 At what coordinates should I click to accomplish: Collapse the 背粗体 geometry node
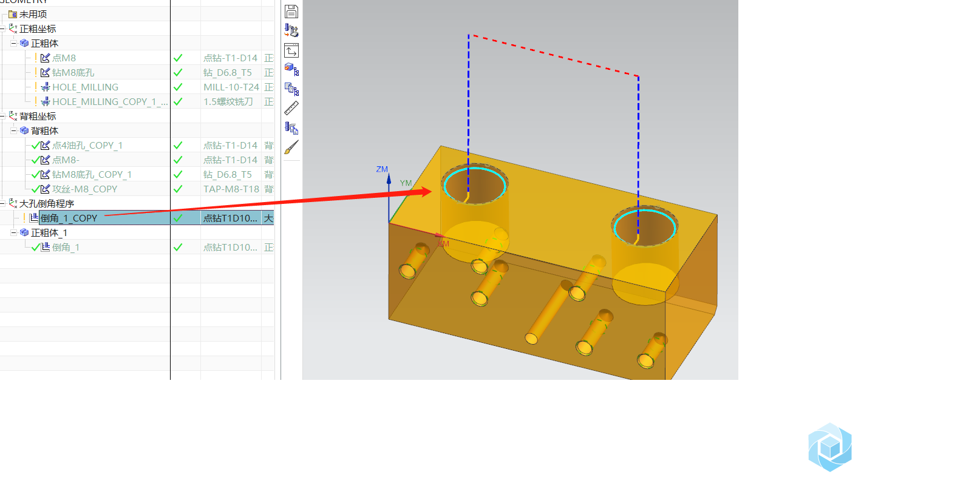coord(13,130)
